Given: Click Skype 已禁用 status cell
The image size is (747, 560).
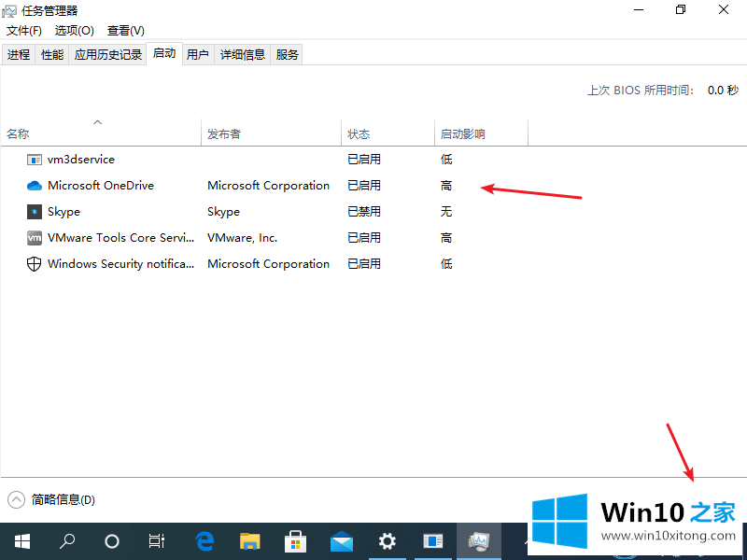Looking at the screenshot, I should point(364,212).
